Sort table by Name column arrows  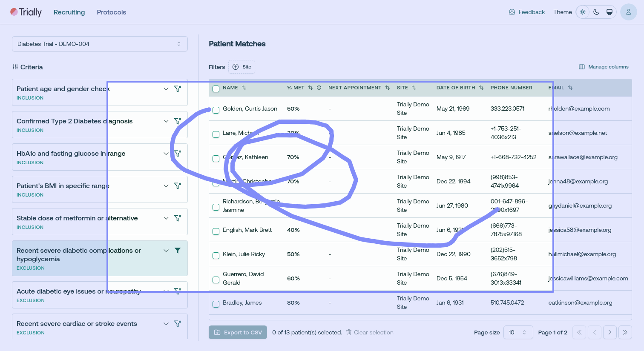(x=244, y=88)
